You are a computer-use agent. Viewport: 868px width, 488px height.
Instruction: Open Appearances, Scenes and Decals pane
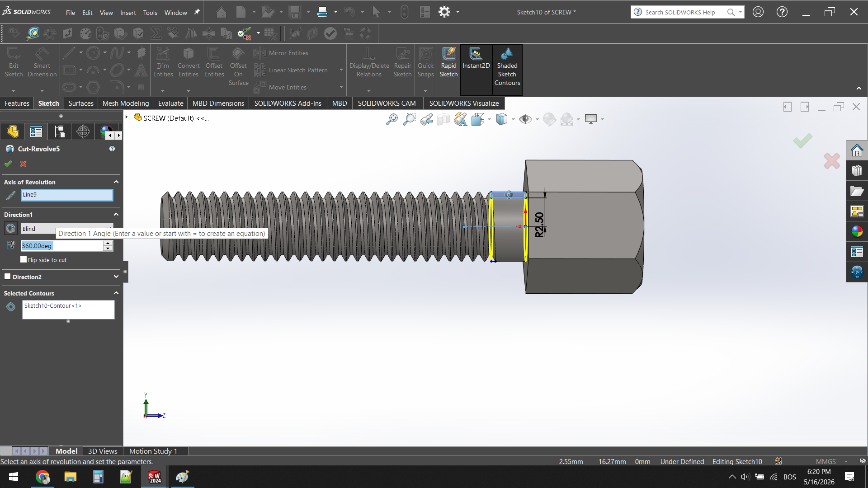[857, 231]
